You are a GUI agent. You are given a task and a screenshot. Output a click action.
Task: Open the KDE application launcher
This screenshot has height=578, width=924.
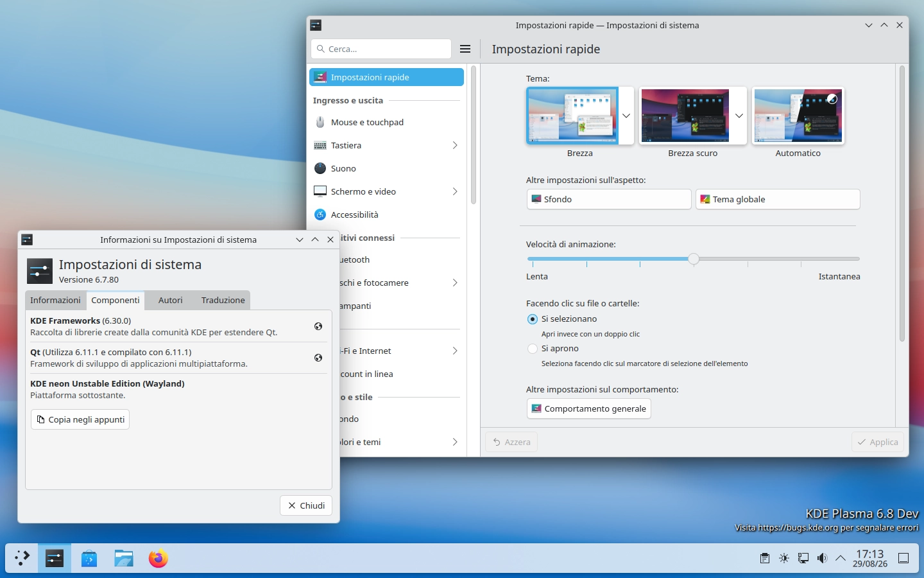[x=22, y=558]
